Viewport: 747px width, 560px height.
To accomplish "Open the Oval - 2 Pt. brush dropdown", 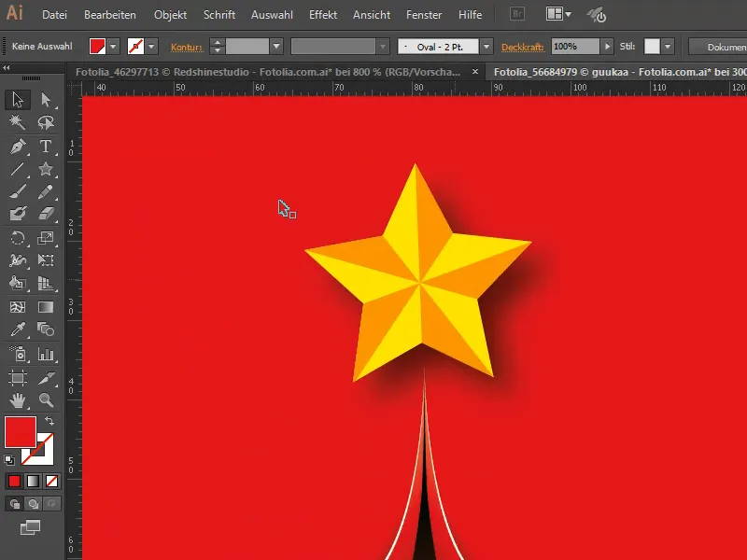I will 486,44.
